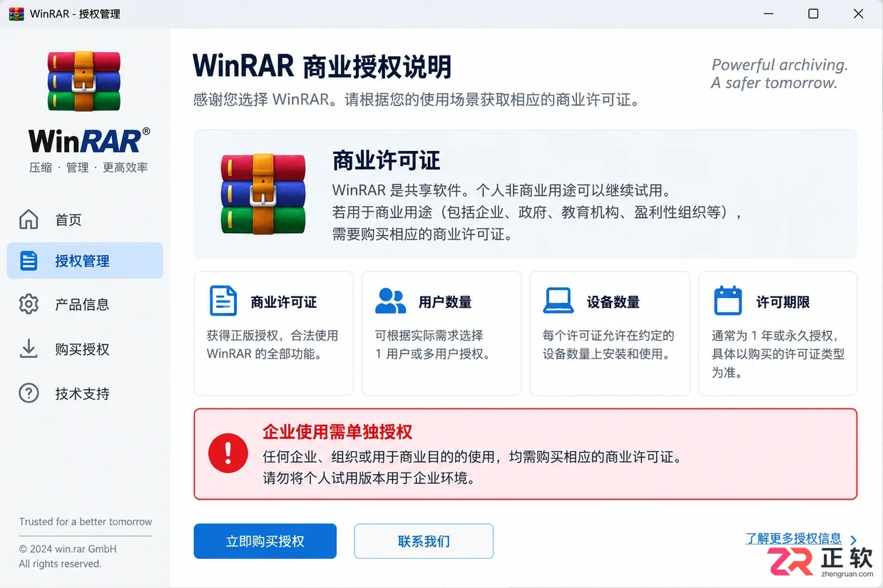883x588 pixels.
Task: Click the 联系我们 button
Action: coord(424,541)
